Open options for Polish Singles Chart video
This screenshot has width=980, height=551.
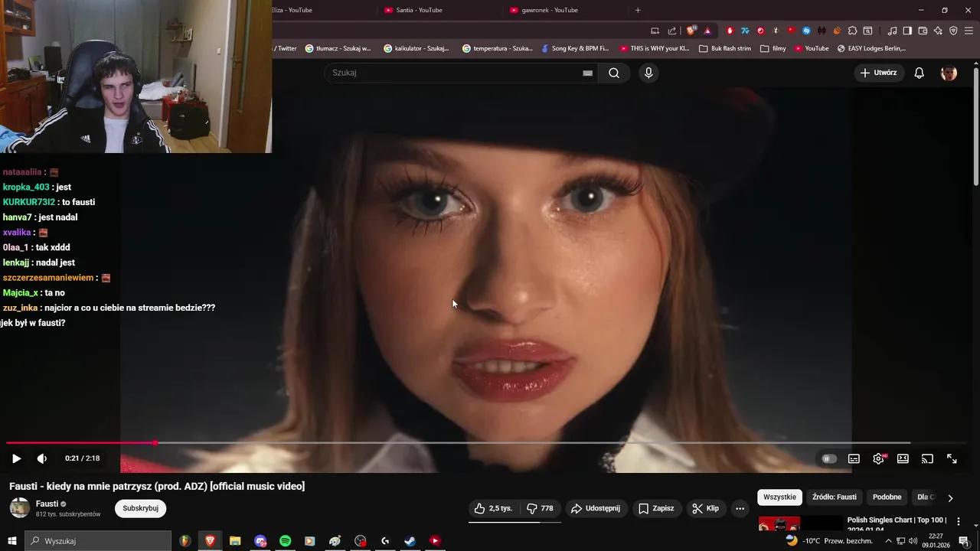958,521
